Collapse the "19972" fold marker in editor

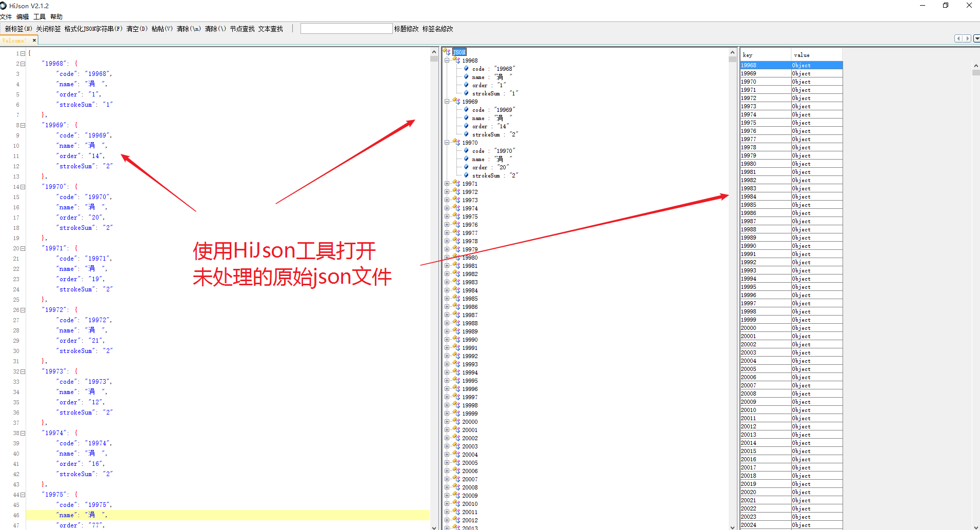pyautogui.click(x=23, y=310)
